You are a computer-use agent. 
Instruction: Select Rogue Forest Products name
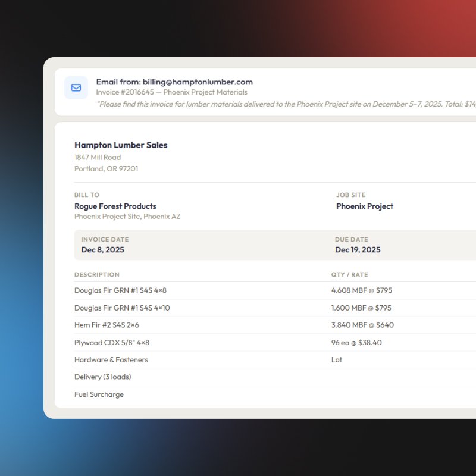tap(115, 206)
